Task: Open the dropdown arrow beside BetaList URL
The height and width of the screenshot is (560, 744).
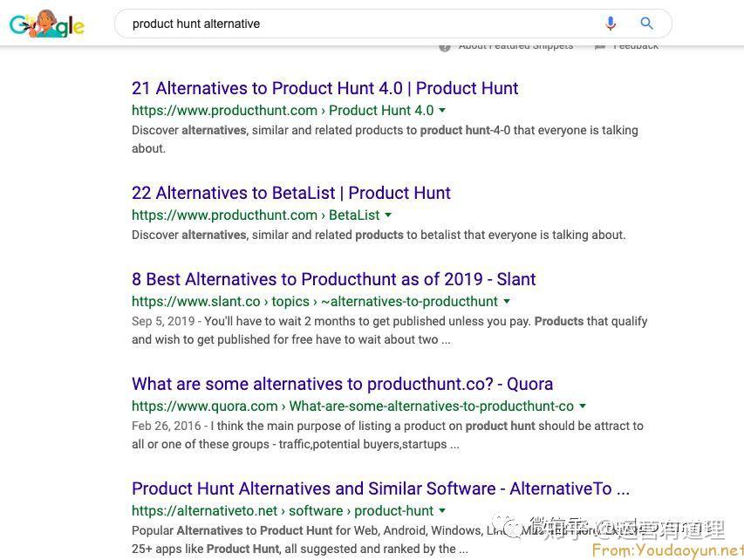Action: (x=388, y=215)
